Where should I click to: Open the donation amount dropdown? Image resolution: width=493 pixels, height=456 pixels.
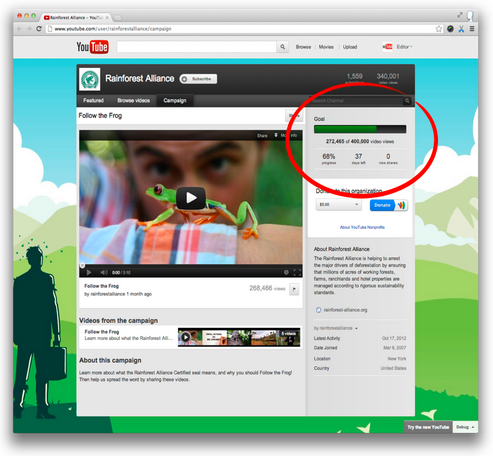coord(338,205)
